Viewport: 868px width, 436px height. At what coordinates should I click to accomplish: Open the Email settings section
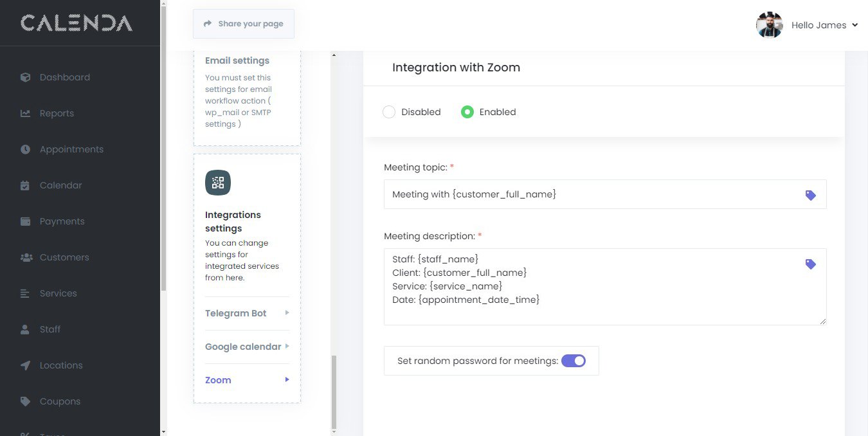pos(237,60)
